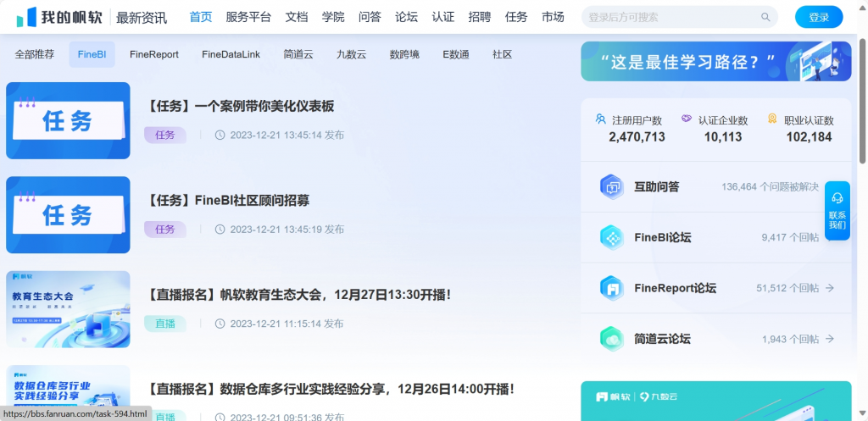868x421 pixels.
Task: Click clock icon of 教育生态大会 post
Action: coord(220,324)
